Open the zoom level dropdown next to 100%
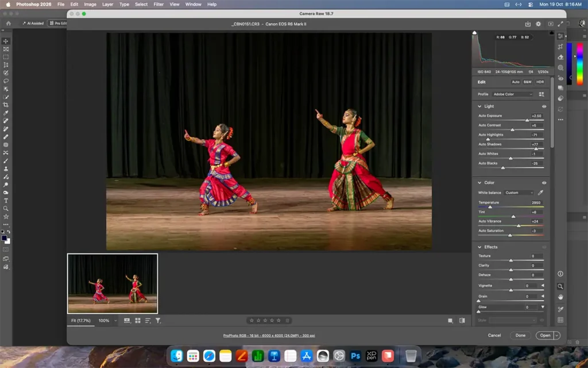The height and width of the screenshot is (368, 588). point(115,321)
